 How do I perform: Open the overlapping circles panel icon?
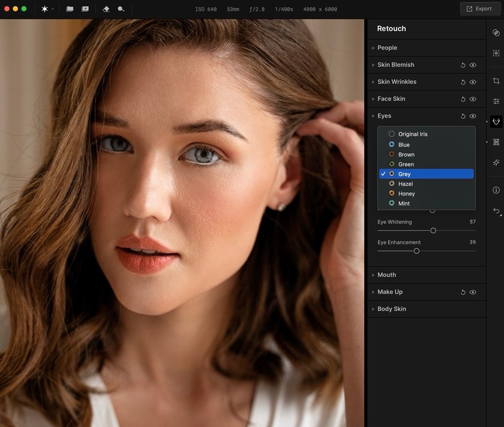pos(496,33)
